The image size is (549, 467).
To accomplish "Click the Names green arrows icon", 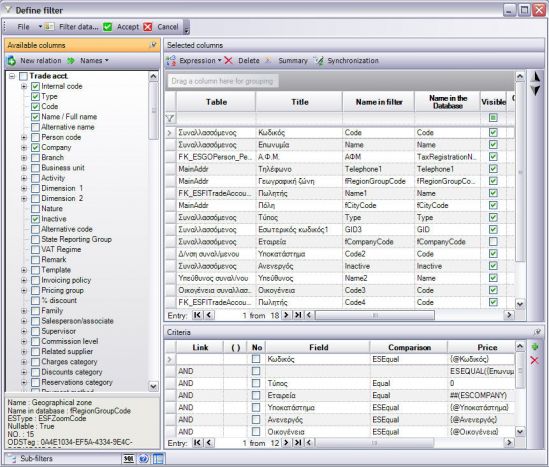I will [71, 61].
